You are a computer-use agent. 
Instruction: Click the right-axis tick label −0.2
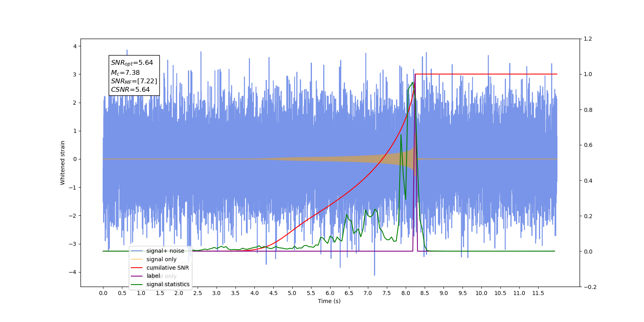[x=590, y=287]
